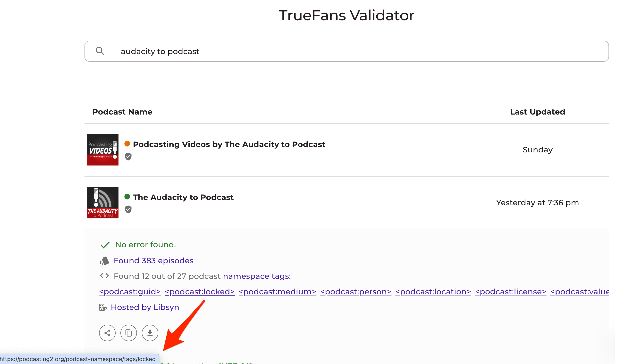
Task: Click the share icon button
Action: (107, 333)
